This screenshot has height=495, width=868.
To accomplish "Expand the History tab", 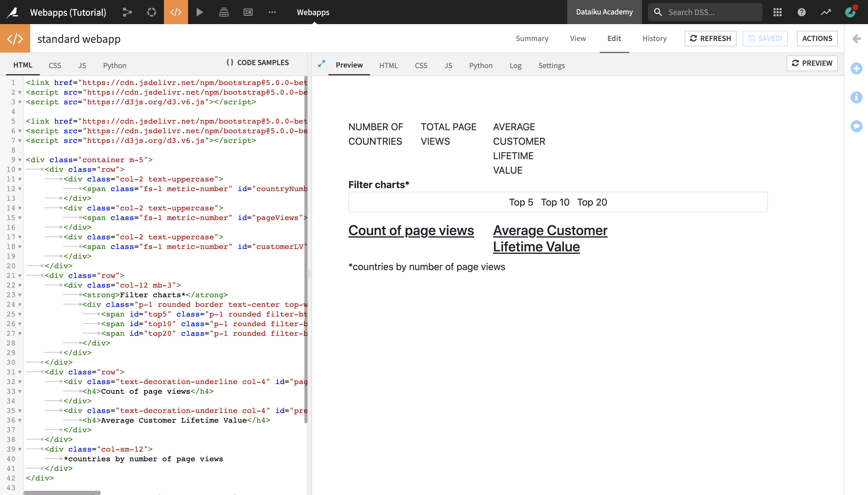I will tap(655, 39).
